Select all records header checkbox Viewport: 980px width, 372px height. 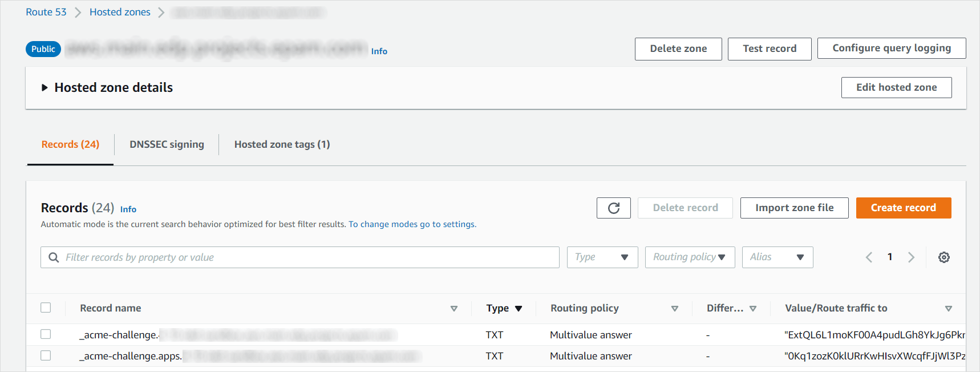46,308
